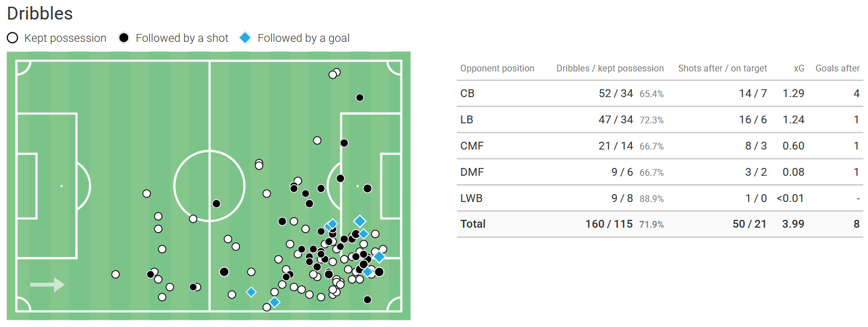Click the Dribbles section title
This screenshot has height=327, width=868.
40,13
